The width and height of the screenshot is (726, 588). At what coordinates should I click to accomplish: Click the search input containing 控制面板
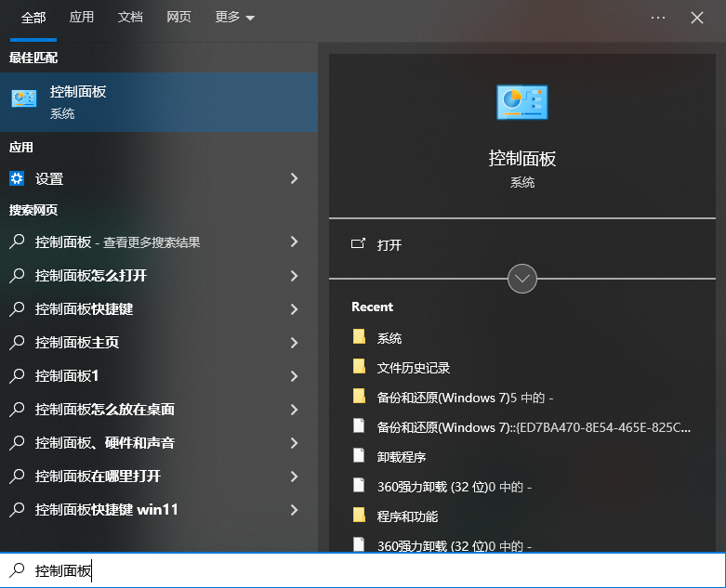[x=363, y=570]
